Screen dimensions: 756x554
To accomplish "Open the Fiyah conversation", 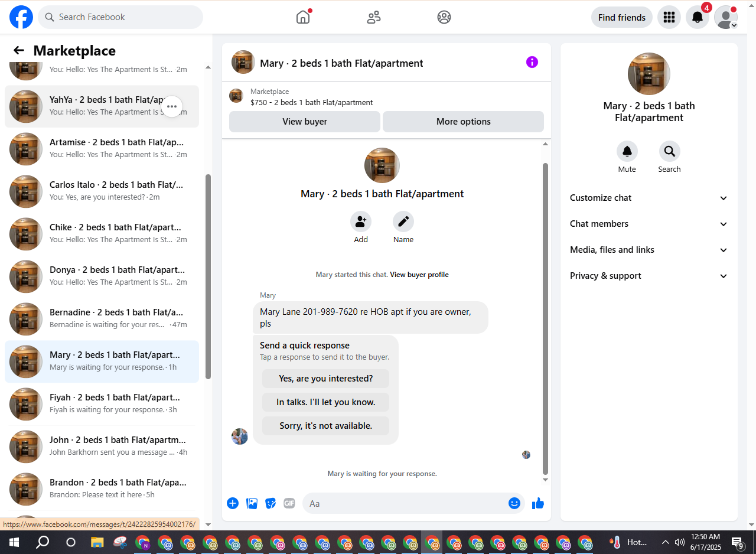I will pos(102,404).
